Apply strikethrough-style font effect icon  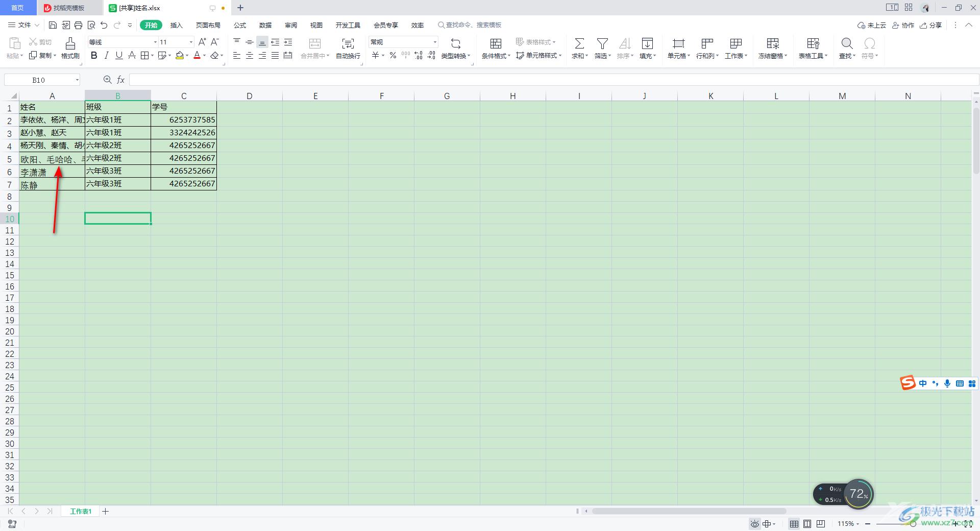132,56
